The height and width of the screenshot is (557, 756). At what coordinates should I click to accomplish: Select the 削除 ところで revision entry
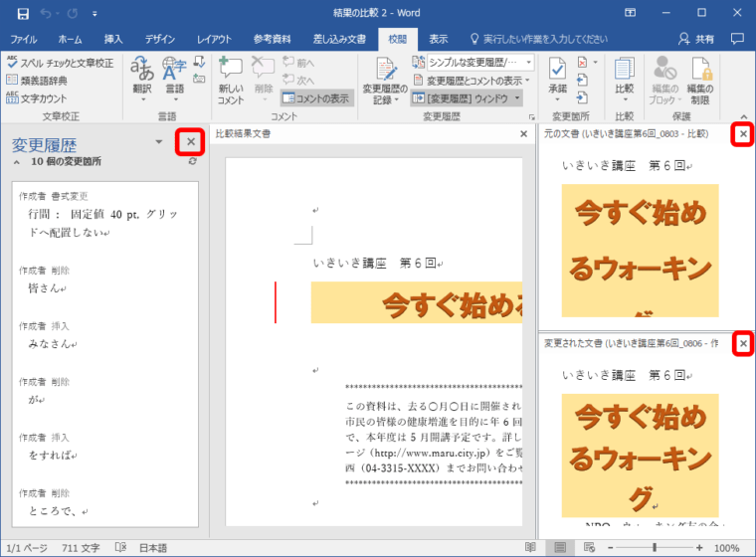pos(105,502)
